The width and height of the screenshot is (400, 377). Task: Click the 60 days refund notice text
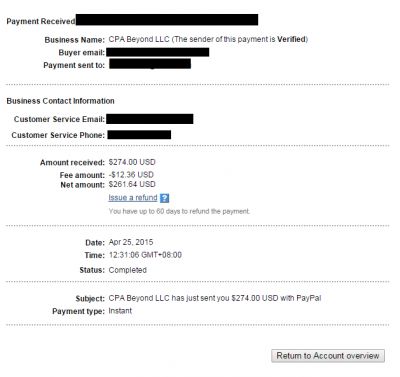(179, 211)
